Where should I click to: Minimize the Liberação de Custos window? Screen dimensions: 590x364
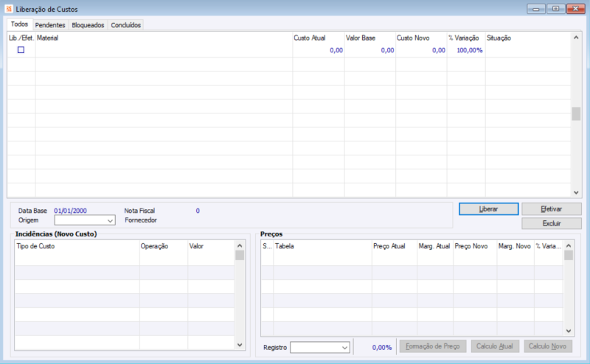click(x=536, y=9)
